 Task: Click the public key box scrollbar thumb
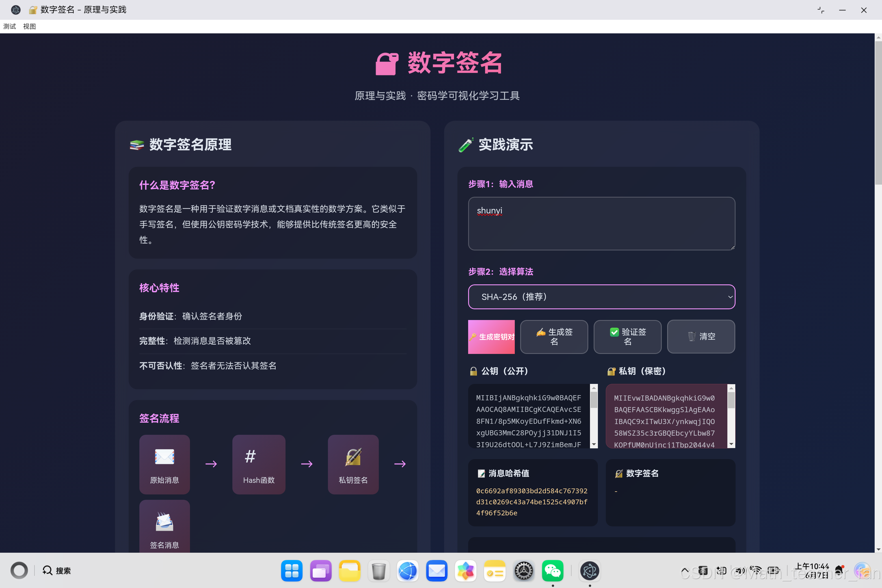594,400
